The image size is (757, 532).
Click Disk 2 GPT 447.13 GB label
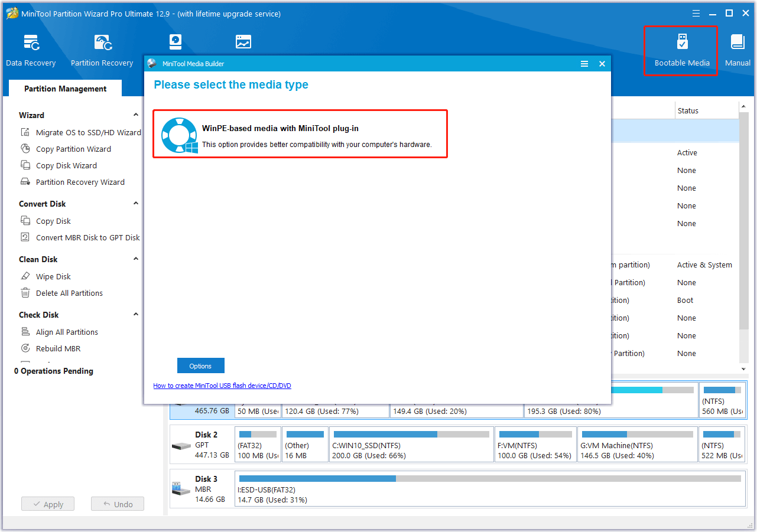click(212, 445)
